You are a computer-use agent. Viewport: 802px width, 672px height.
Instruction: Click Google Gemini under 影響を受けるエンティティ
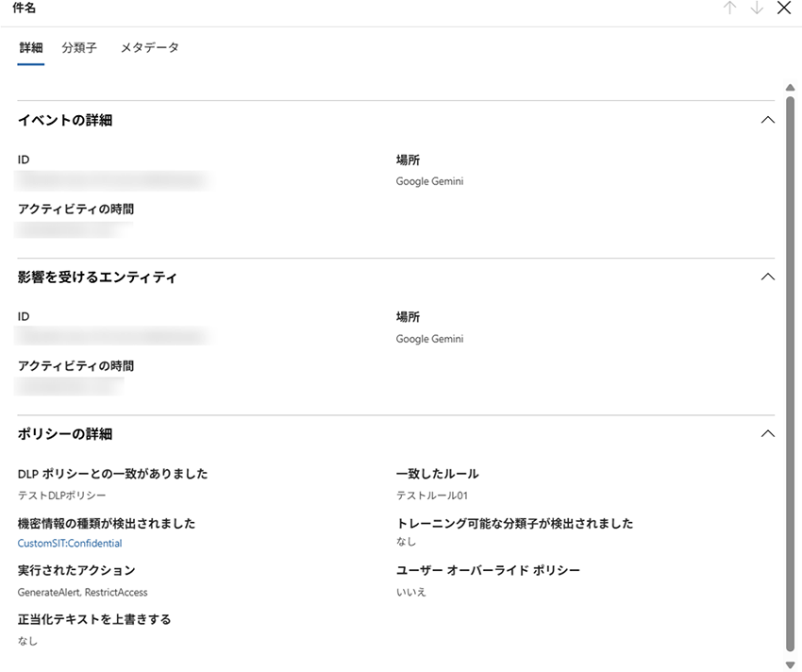tap(429, 339)
